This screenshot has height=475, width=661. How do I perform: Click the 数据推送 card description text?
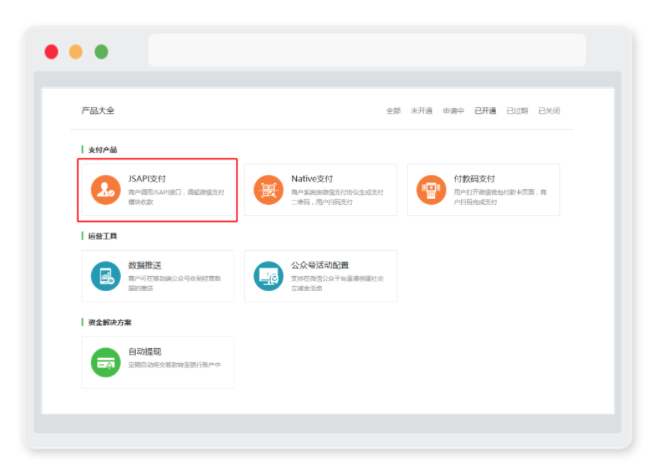click(x=175, y=283)
